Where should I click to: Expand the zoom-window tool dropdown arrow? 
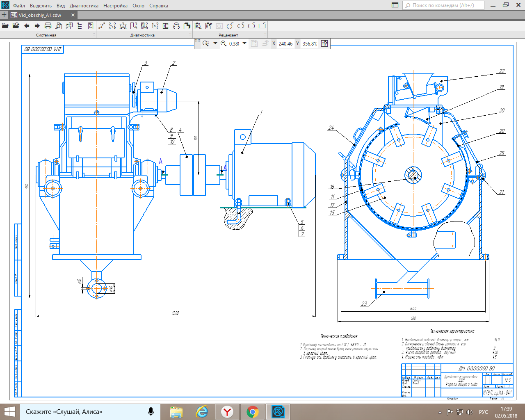click(x=215, y=43)
